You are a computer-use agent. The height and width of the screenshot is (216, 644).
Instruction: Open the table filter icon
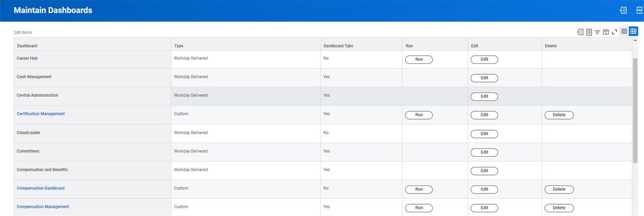pyautogui.click(x=597, y=32)
